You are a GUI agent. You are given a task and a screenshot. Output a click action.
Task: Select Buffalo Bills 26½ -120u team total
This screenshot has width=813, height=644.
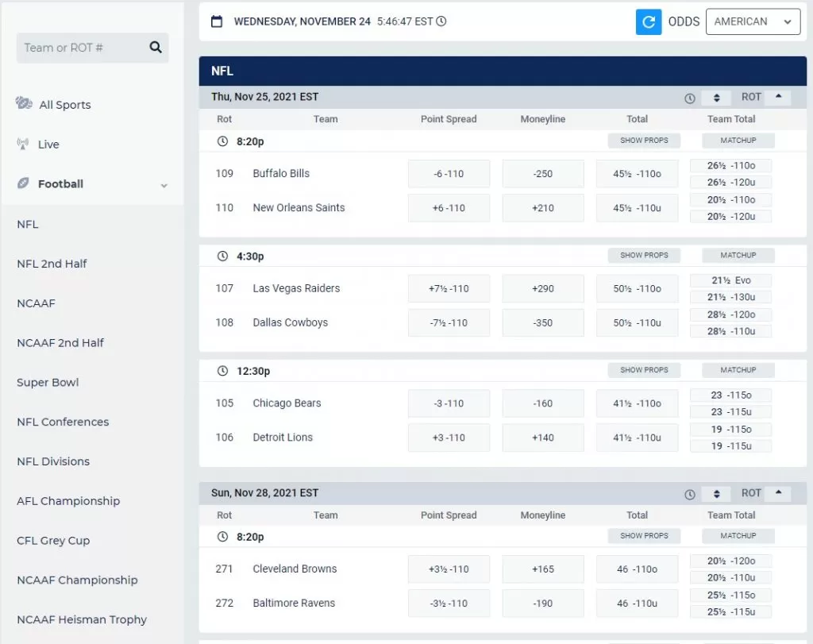731,182
